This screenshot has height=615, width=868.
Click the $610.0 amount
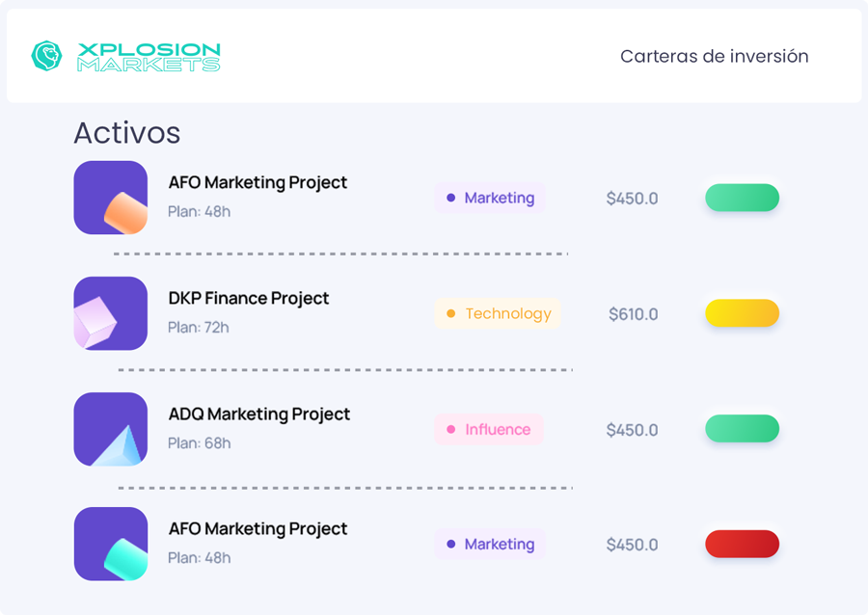634,314
